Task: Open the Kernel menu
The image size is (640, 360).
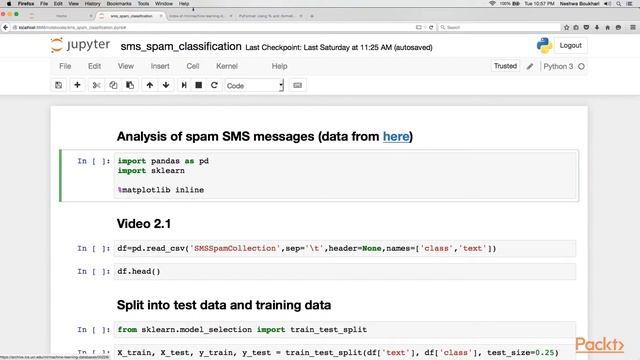Action: click(x=227, y=66)
